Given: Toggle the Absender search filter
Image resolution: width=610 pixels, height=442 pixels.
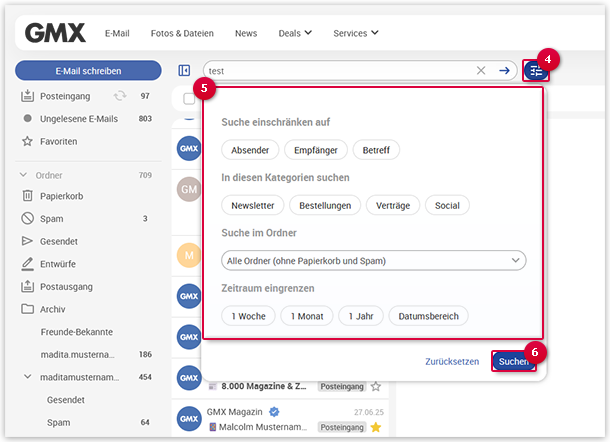Looking at the screenshot, I should pyautogui.click(x=250, y=150).
